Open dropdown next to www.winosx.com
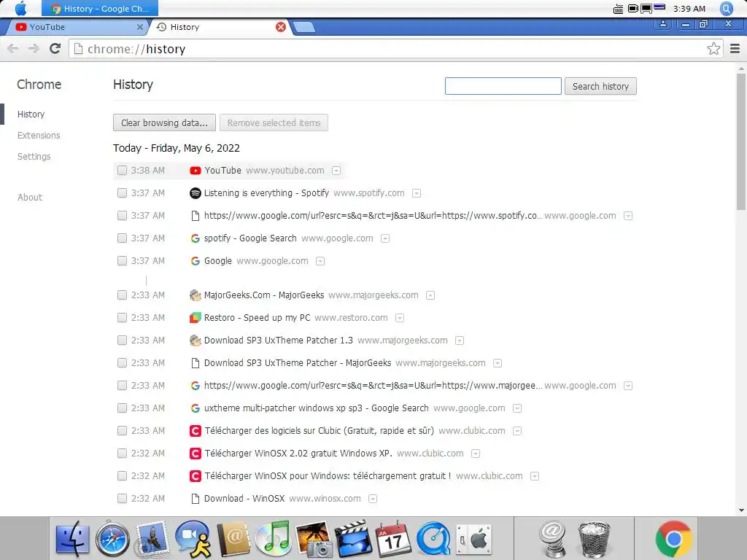The image size is (747, 560). pos(373,499)
